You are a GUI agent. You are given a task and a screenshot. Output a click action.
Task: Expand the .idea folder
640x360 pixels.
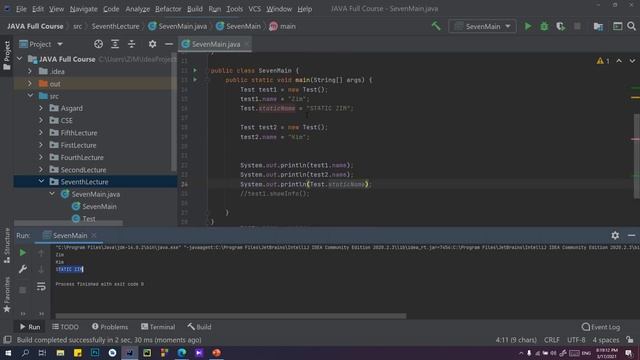[x=30, y=71]
